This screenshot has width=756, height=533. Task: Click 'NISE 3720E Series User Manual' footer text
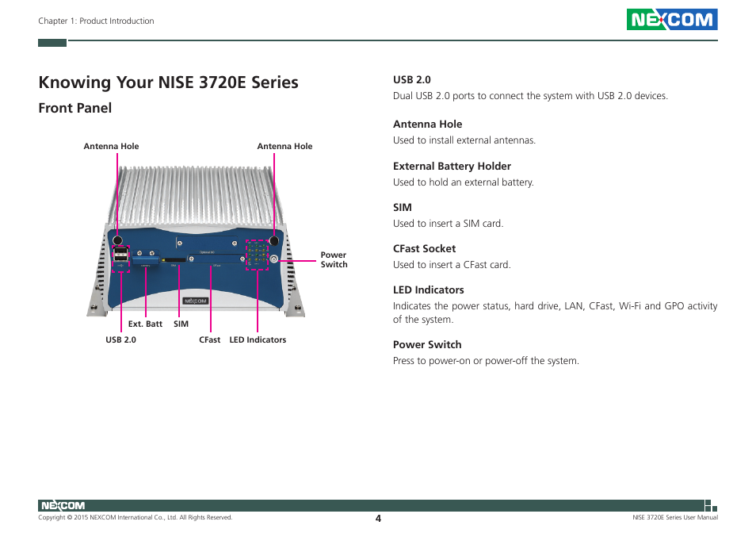675,518
